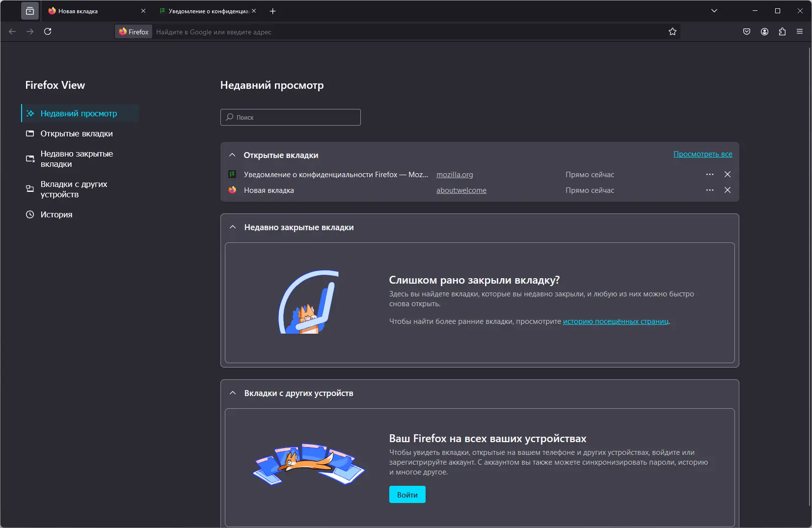Viewport: 812px width, 528px height.
Task: Open the mozilla.org link
Action: tap(455, 175)
